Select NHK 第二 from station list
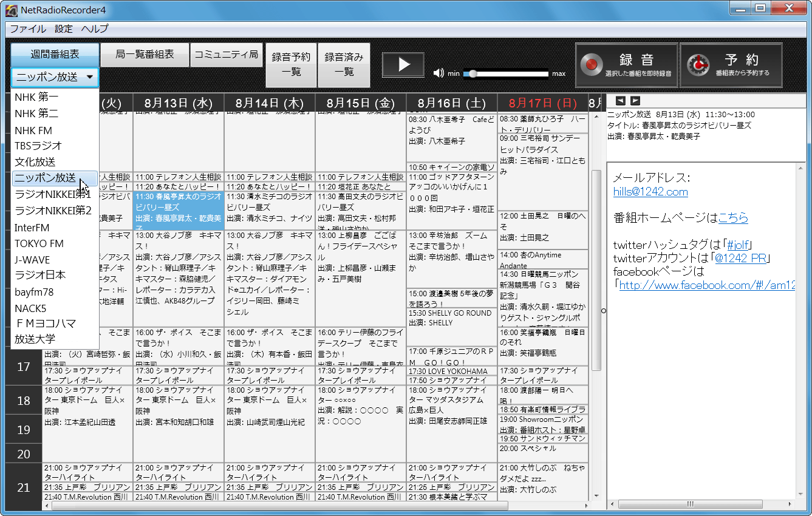Viewport: 812px width, 516px height. click(55, 113)
